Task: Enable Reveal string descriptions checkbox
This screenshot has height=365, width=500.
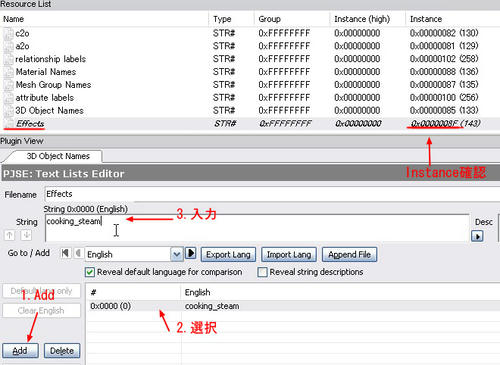Action: coord(263,272)
